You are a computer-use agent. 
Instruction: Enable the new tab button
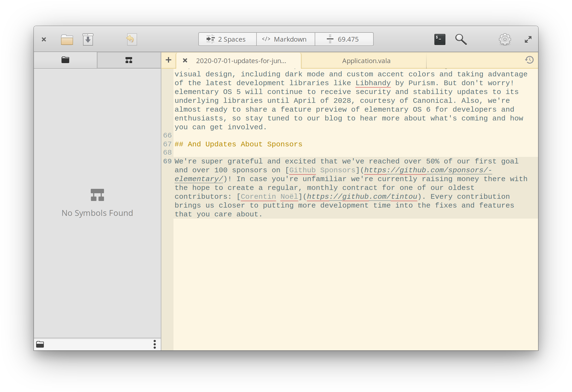tap(169, 60)
